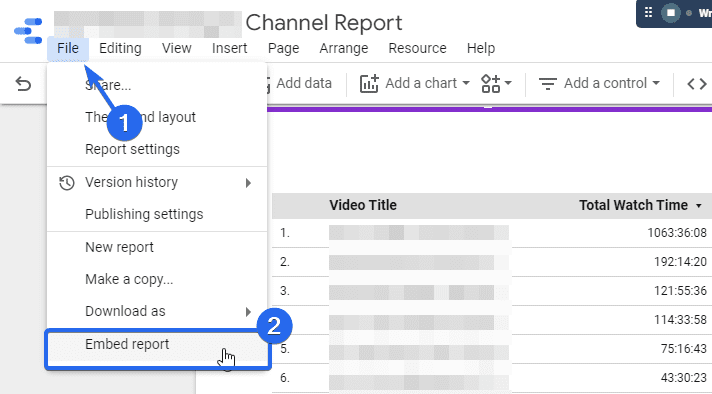Click the Looker Studio logo icon
This screenshot has width=712, height=394.
28,30
